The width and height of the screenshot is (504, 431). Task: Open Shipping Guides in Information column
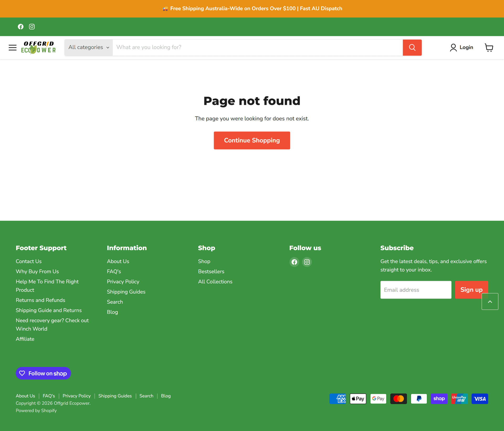pyautogui.click(x=126, y=292)
